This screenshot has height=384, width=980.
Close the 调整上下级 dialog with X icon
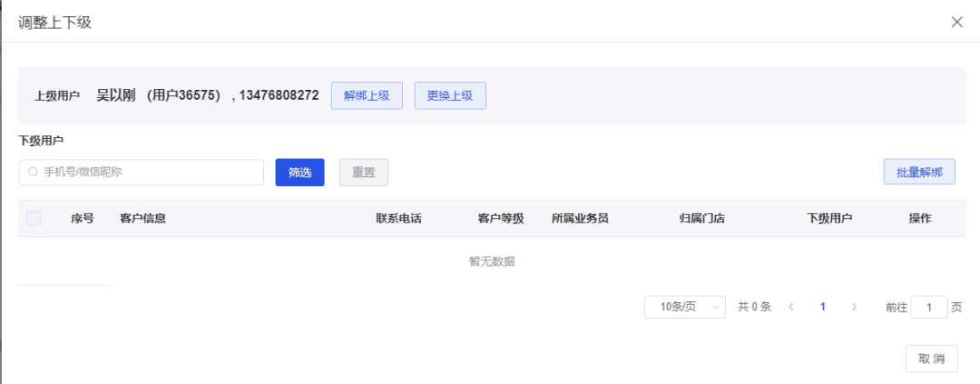(956, 22)
